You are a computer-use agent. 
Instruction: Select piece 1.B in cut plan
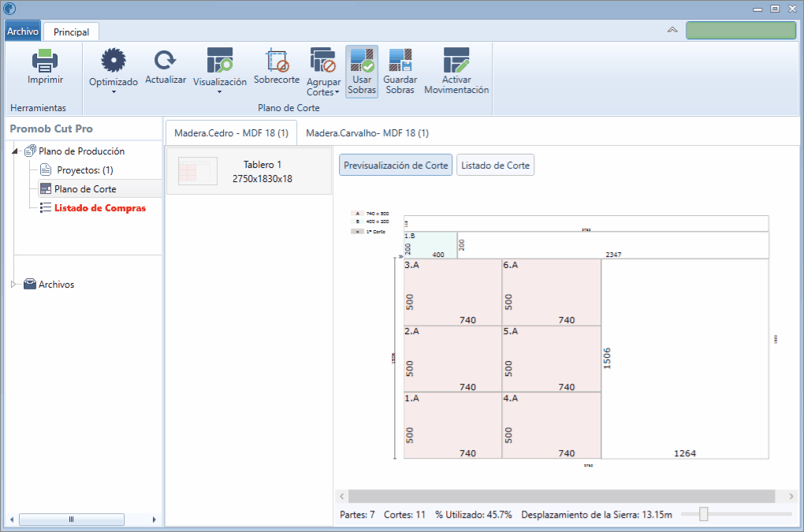pyautogui.click(x=430, y=245)
